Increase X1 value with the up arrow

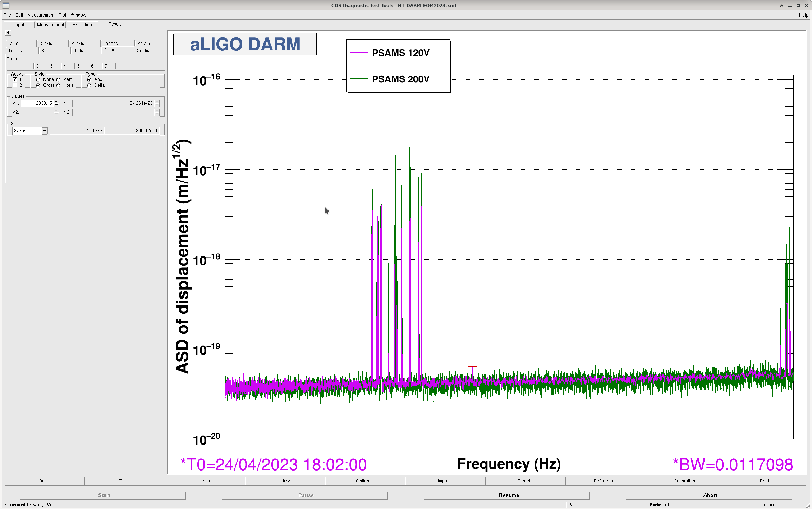(x=56, y=102)
